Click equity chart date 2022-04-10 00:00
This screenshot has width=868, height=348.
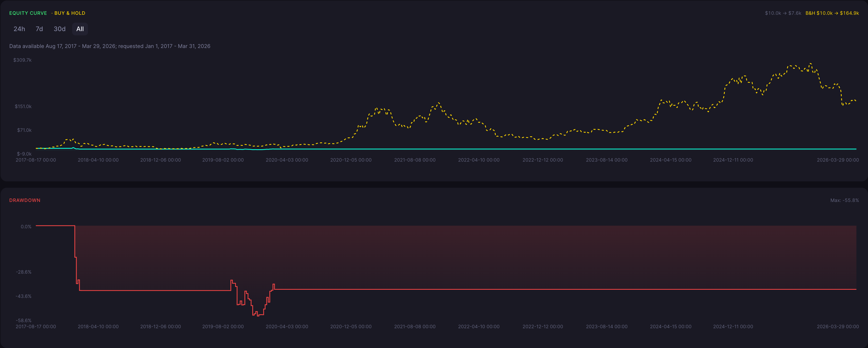coord(479,160)
